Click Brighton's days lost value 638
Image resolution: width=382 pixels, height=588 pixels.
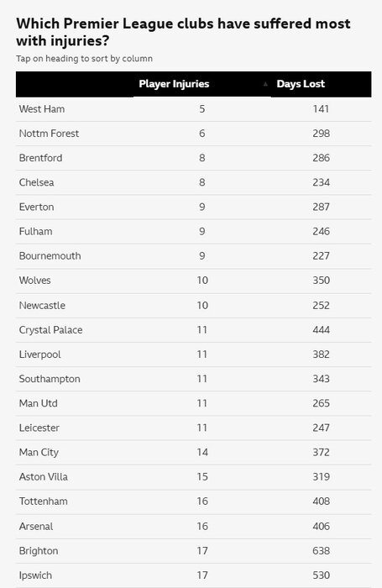tap(321, 551)
